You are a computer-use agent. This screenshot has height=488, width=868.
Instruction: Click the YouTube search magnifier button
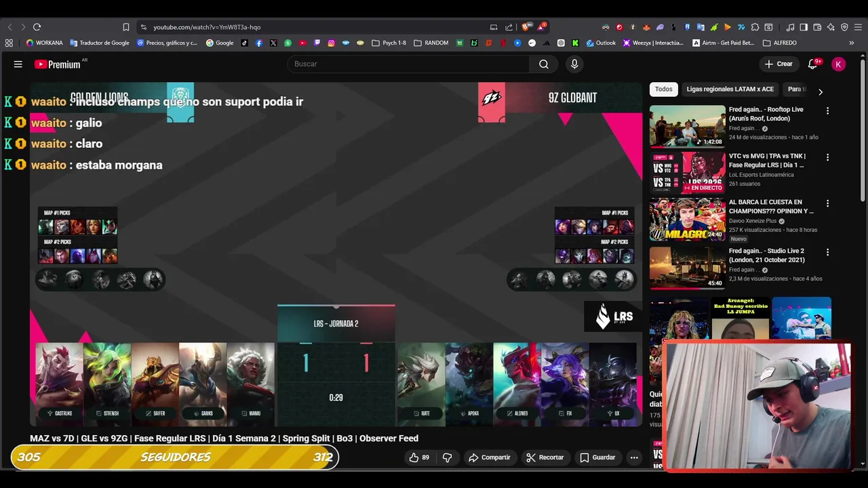coord(544,64)
